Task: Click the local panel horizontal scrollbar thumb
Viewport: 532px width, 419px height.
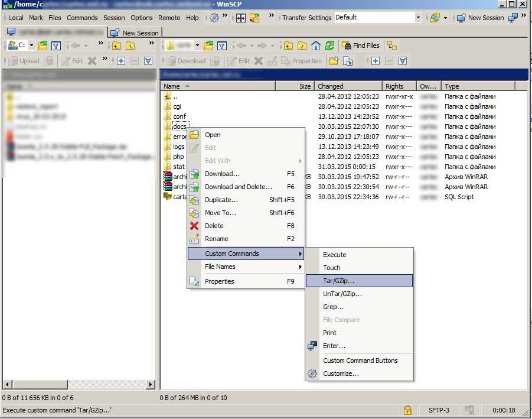Action: (x=40, y=384)
